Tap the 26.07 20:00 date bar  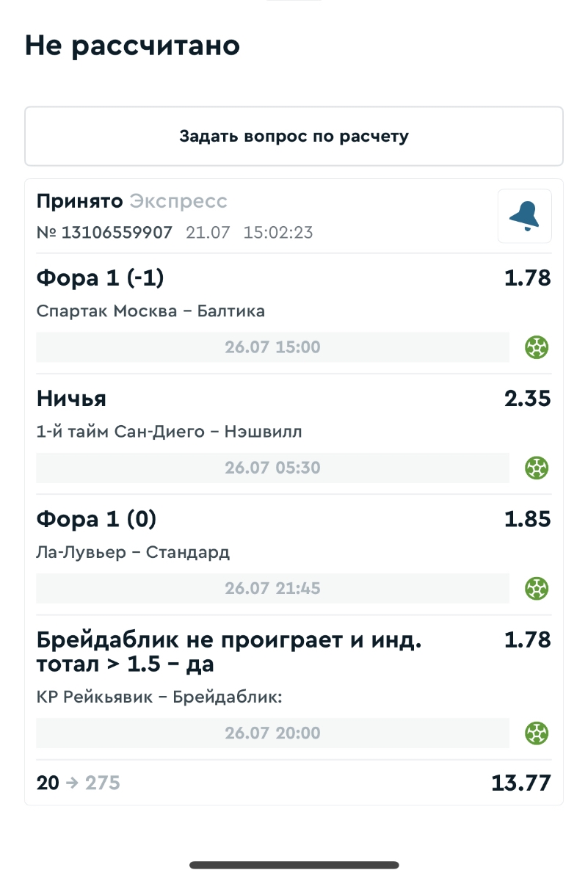point(272,733)
